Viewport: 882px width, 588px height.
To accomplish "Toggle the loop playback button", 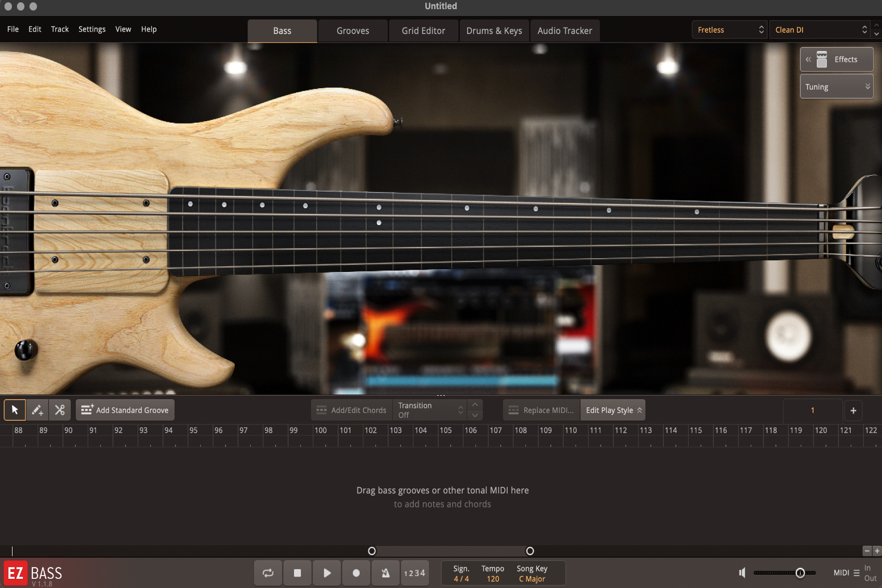I will pyautogui.click(x=268, y=573).
